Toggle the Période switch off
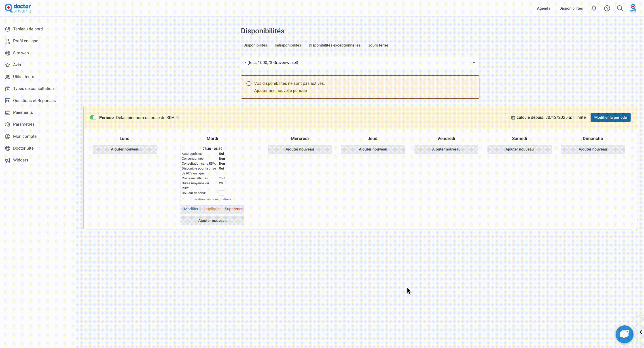This screenshot has height=348, width=644. [x=93, y=117]
